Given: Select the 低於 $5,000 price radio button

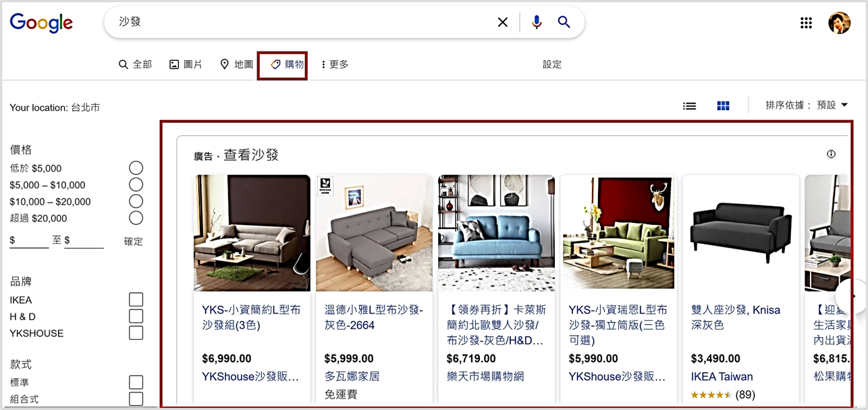Looking at the screenshot, I should click(136, 168).
